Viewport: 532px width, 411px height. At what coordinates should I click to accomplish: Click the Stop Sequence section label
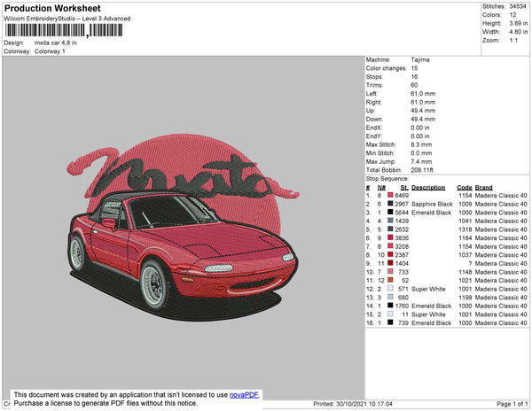click(x=388, y=178)
